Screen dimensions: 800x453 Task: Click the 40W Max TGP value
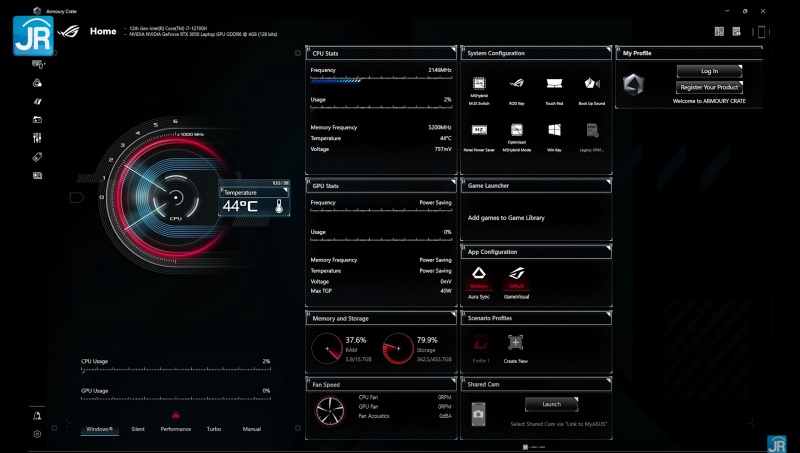coord(446,291)
